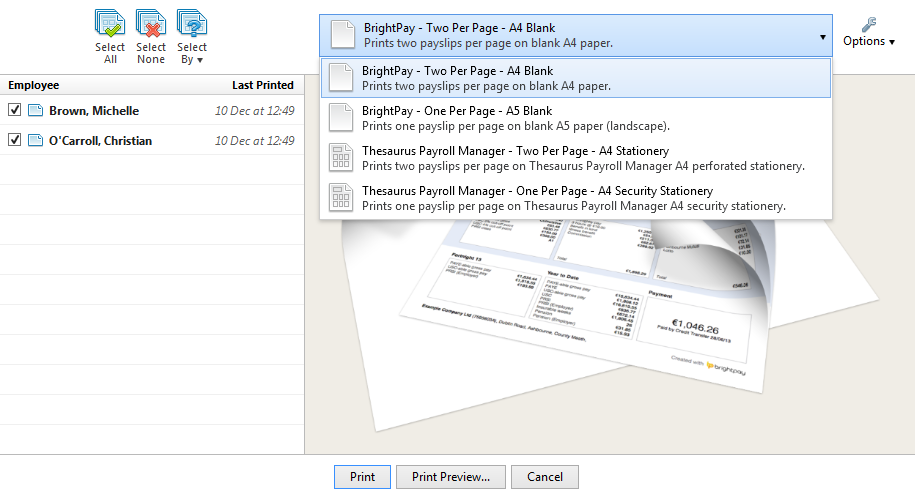Click the payslip icon beside Brown, Michelle
Viewport: 915px width, 496px height.
point(36,110)
